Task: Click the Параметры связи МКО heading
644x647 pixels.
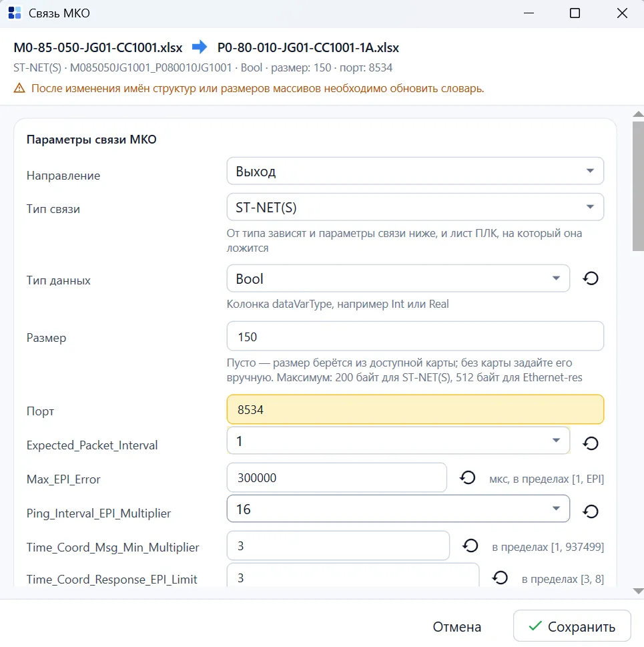Action: point(91,140)
